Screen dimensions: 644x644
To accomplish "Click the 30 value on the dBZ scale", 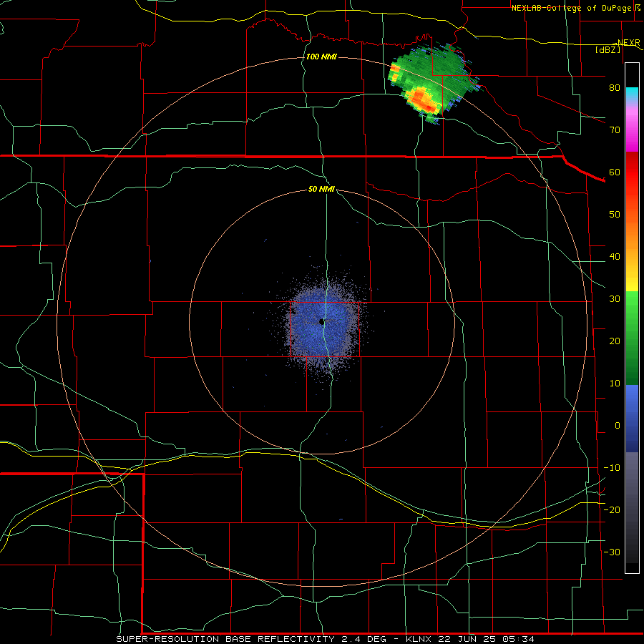I will pos(615,299).
